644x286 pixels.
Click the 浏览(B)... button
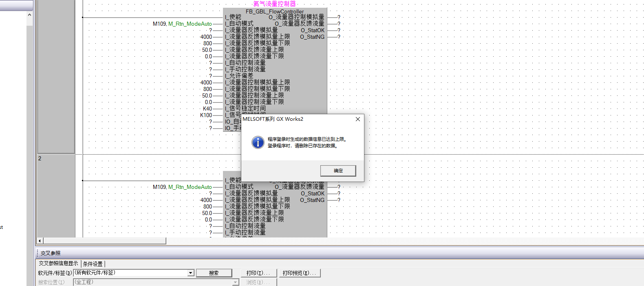pos(258,282)
